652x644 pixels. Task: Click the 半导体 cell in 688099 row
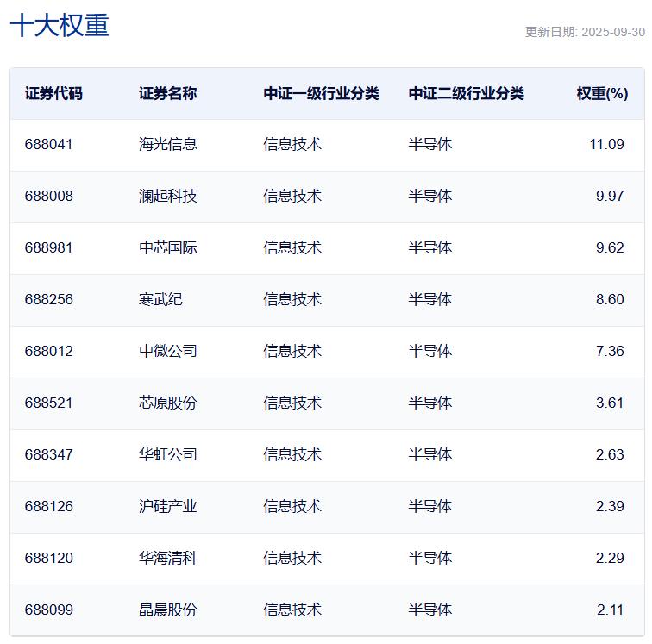429,610
